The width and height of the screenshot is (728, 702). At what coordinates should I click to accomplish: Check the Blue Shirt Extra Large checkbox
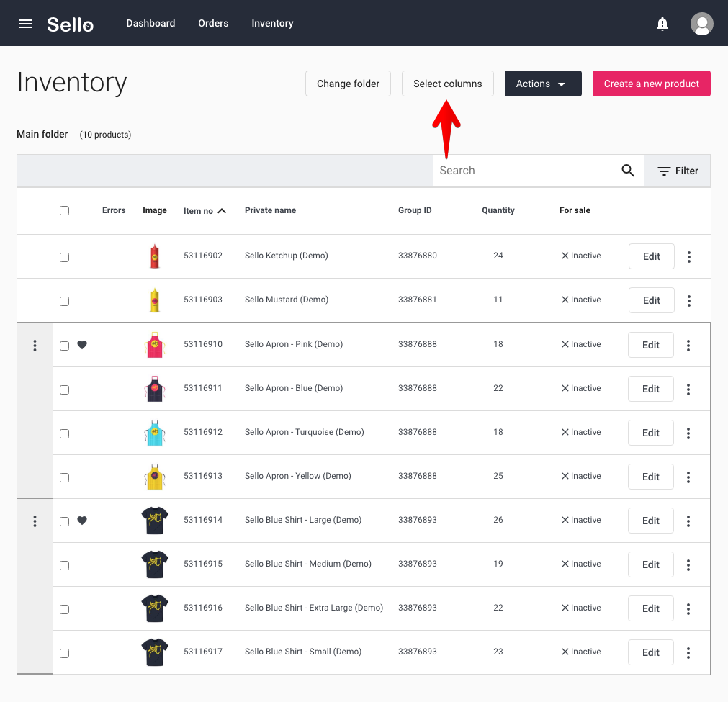pos(65,609)
